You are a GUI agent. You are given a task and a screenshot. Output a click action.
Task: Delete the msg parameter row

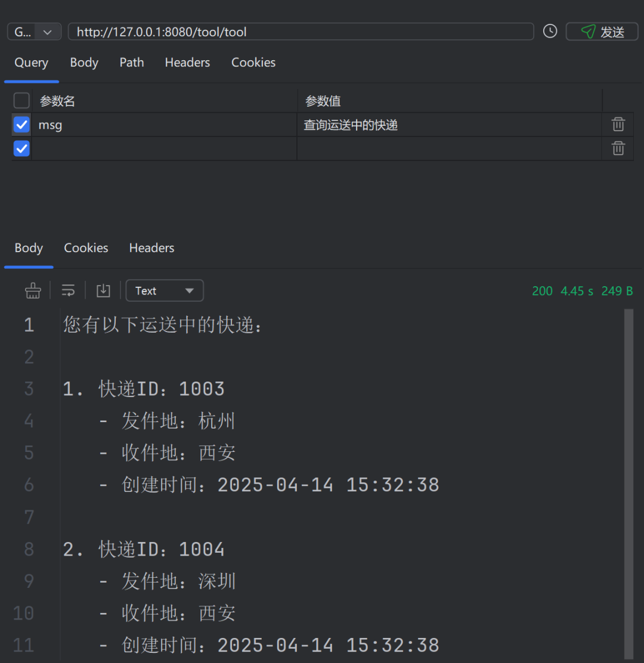pyautogui.click(x=618, y=125)
